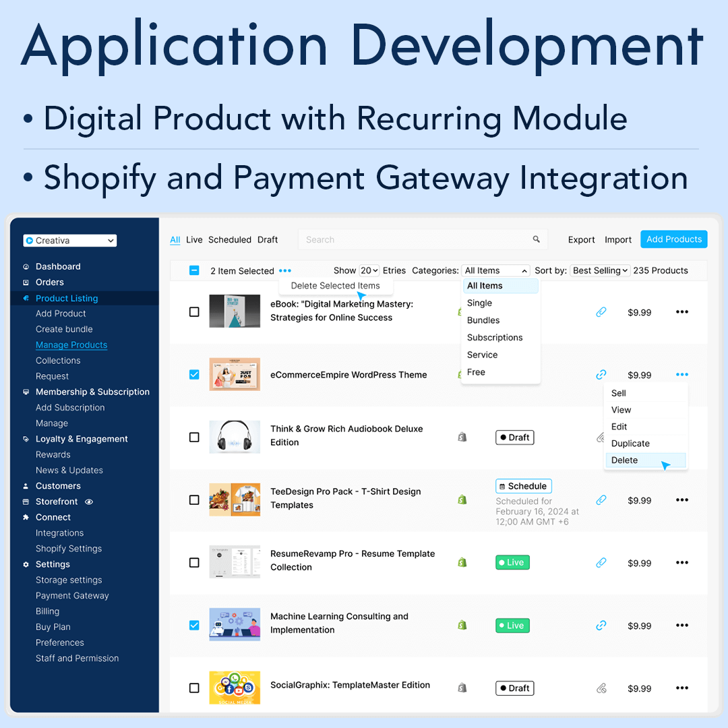The width and height of the screenshot is (728, 728).
Task: Switch to the Draft tab
Action: pos(268,239)
